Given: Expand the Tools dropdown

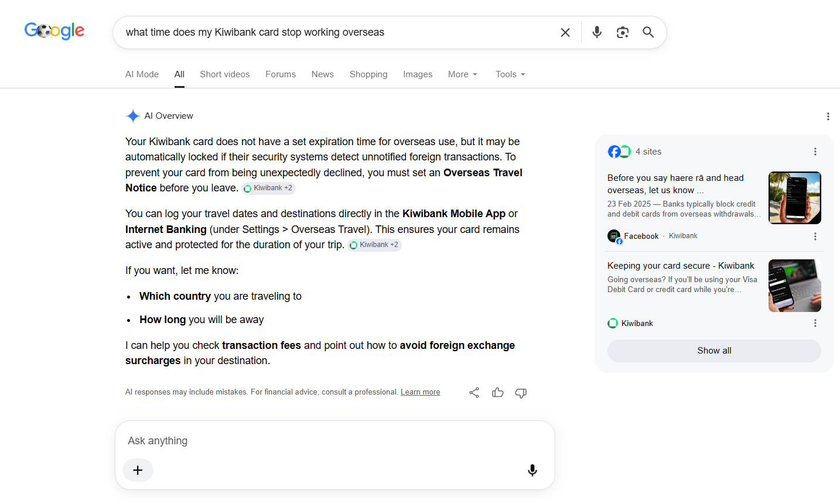Looking at the screenshot, I should 510,74.
